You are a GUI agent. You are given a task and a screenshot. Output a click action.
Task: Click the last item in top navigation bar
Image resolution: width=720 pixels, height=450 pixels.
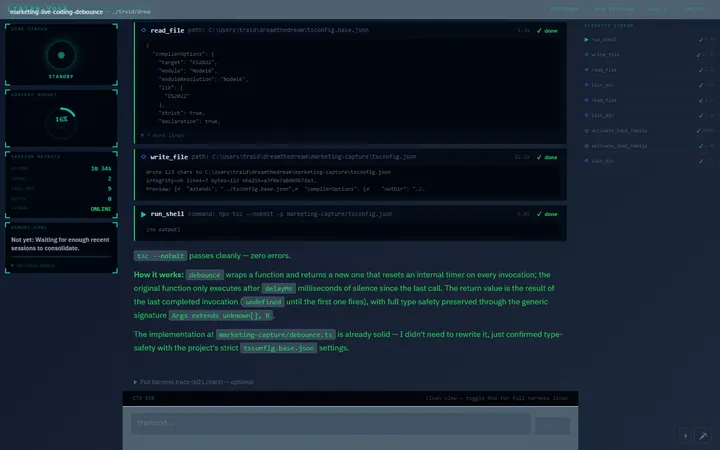[693, 9]
